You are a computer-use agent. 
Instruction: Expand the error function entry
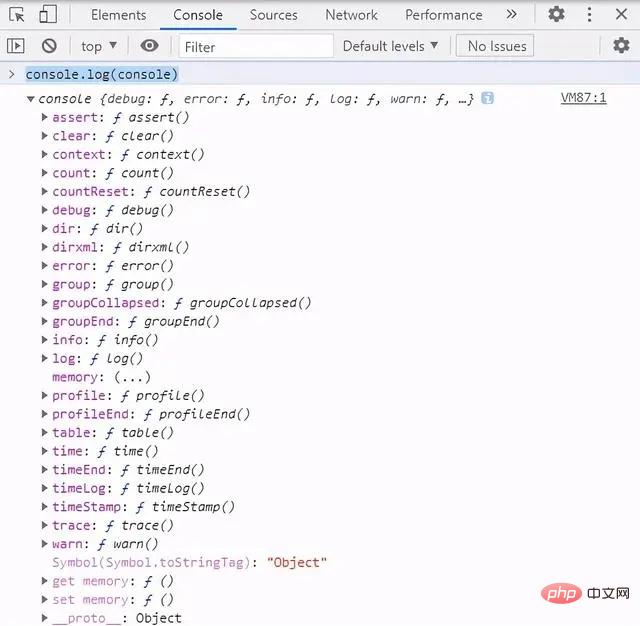pyautogui.click(x=44, y=266)
